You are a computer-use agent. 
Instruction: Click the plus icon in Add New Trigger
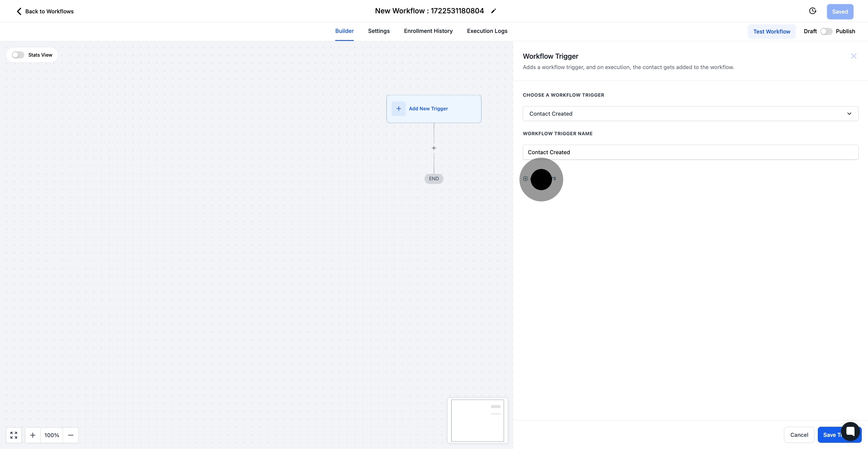(398, 109)
